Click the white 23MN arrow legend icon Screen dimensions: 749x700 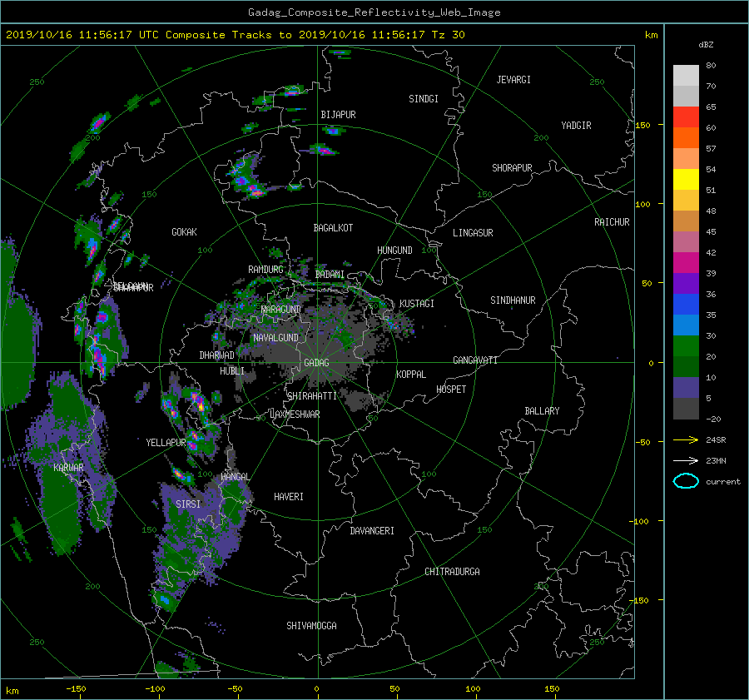point(686,460)
